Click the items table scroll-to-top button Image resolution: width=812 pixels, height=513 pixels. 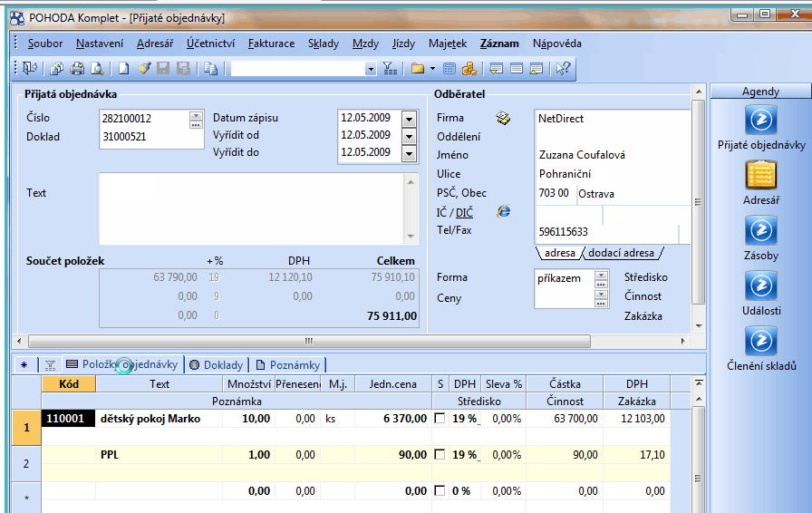point(699,382)
